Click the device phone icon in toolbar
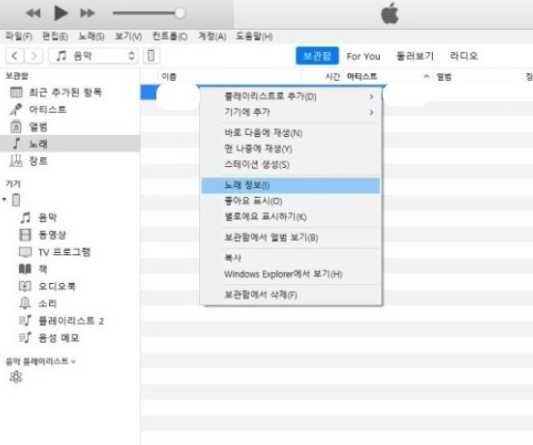Screen dimensions: 533x445 tap(151, 56)
